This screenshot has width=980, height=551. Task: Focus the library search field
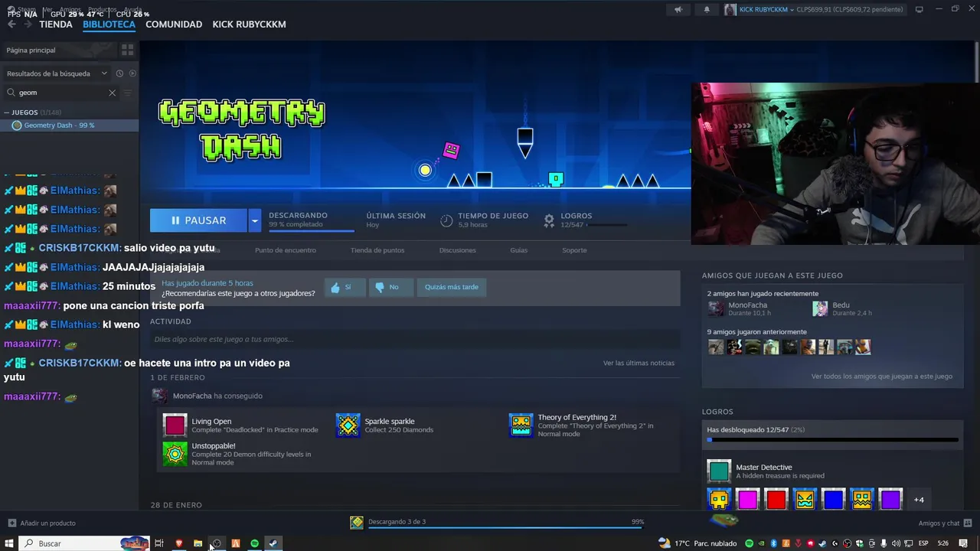click(63, 93)
